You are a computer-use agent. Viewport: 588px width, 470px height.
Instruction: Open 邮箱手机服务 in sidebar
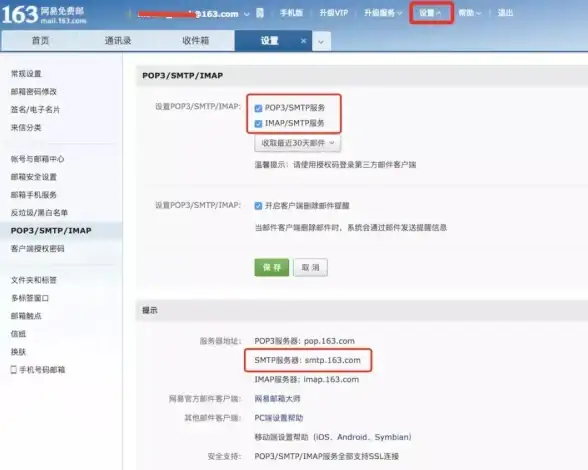(x=34, y=195)
